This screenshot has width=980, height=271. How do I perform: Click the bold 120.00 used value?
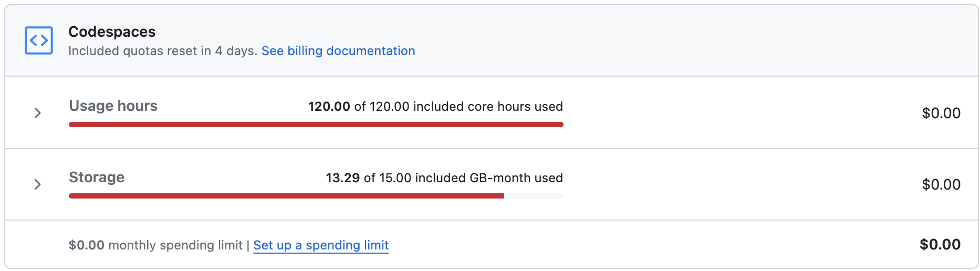coord(329,107)
